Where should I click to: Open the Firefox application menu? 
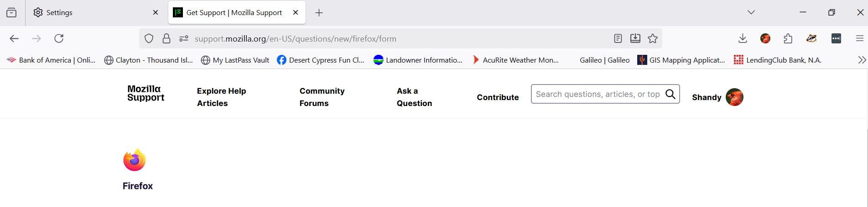point(859,39)
